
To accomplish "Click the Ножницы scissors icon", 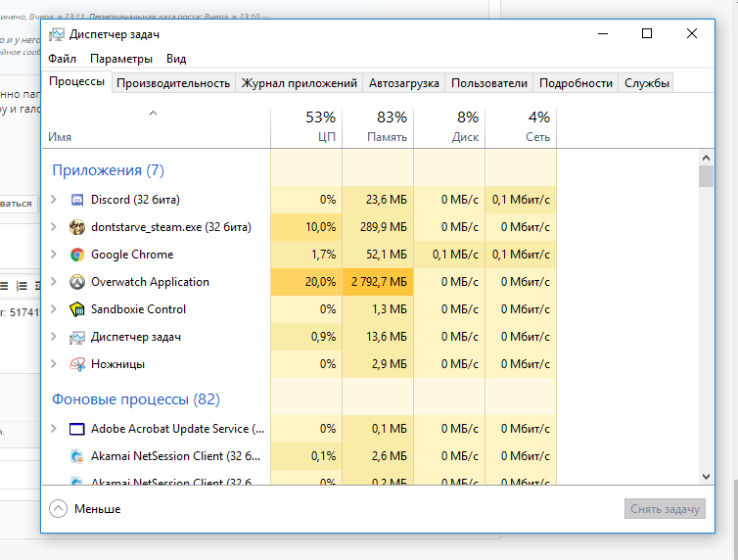I will click(x=77, y=364).
